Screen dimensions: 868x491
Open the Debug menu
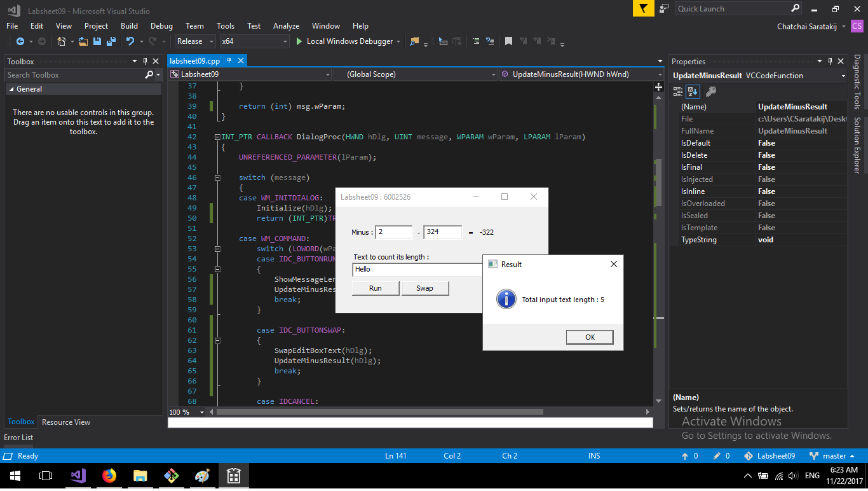[161, 26]
